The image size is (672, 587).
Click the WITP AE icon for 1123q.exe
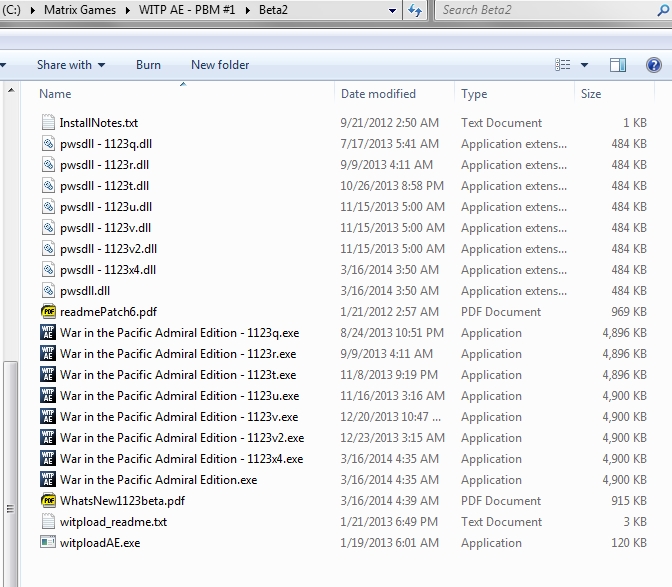(48, 332)
